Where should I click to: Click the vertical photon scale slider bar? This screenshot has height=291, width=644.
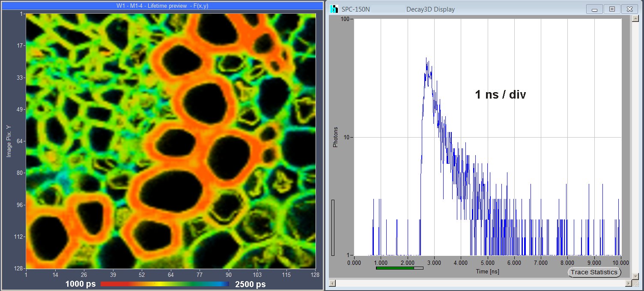333,228
